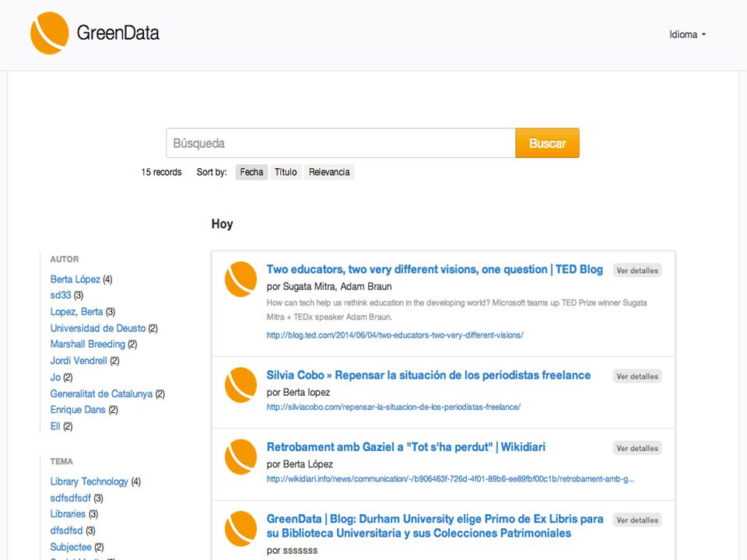Click the orange icon beside the Retrobament amb Gaziel result
Image resolution: width=747 pixels, height=560 pixels.
tap(240, 457)
